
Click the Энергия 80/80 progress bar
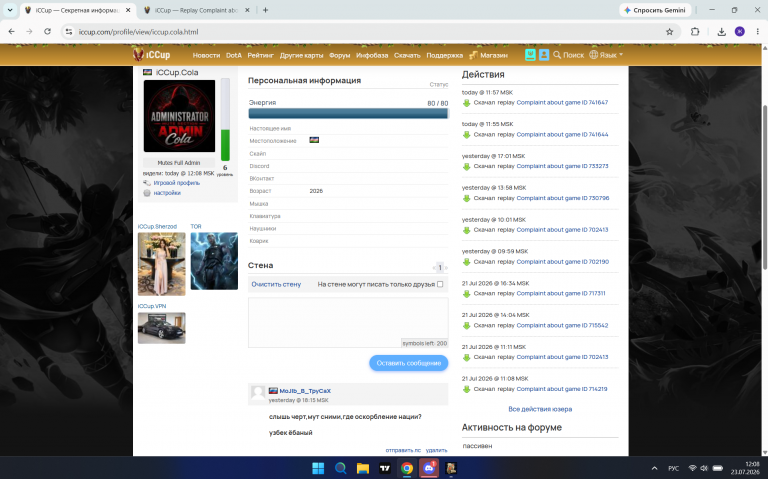click(x=348, y=113)
